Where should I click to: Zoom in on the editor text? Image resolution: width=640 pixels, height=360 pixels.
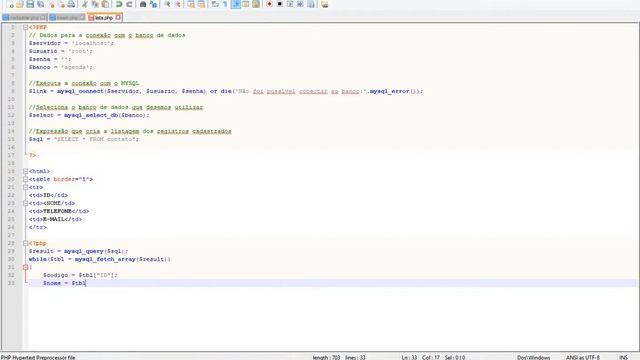point(167,4)
